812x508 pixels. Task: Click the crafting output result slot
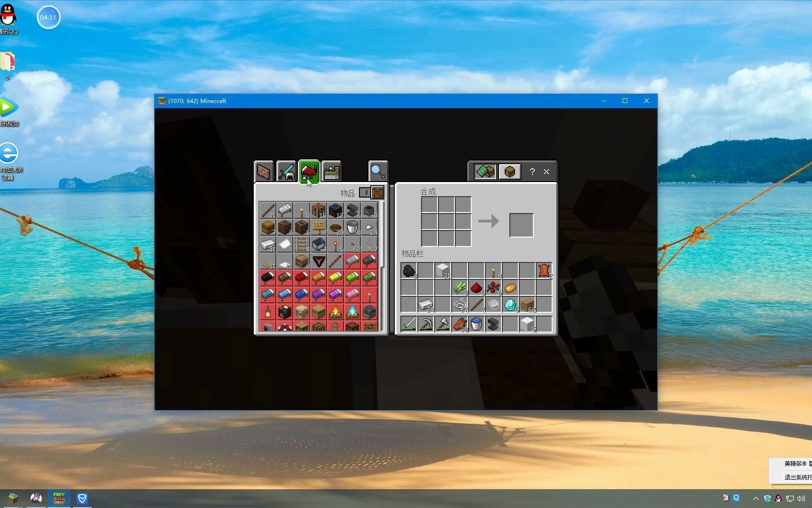(521, 225)
